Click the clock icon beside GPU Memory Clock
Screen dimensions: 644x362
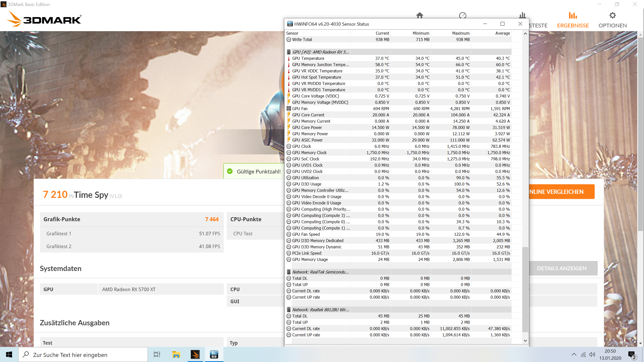[x=289, y=152]
